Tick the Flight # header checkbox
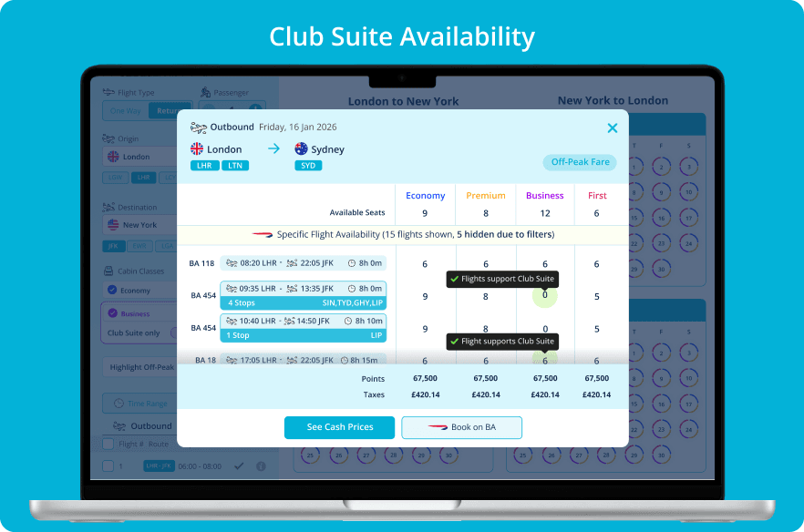Screen dimensions: 804x532 (108, 444)
